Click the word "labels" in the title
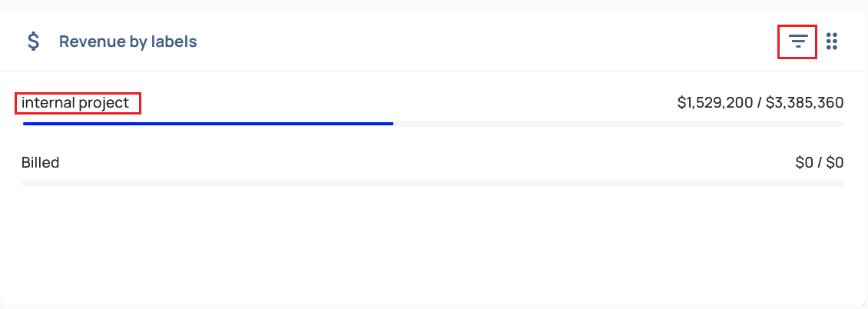The width and height of the screenshot is (868, 309). 174,42
